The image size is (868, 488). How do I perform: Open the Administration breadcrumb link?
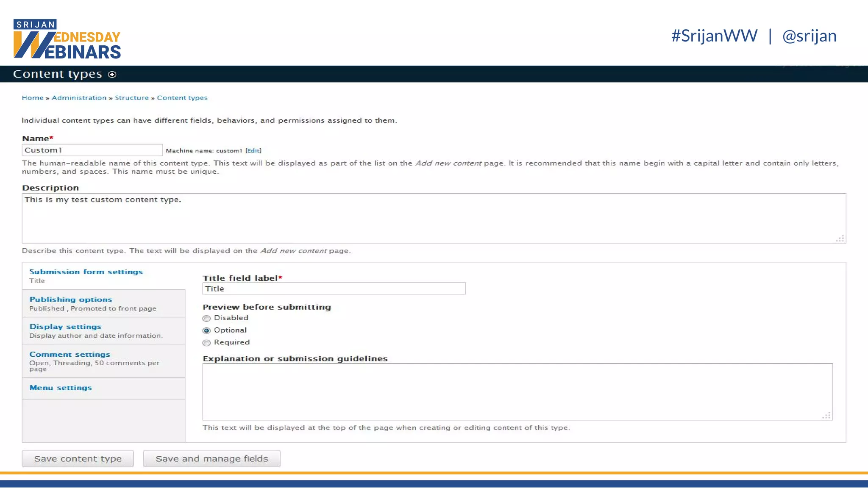(79, 98)
